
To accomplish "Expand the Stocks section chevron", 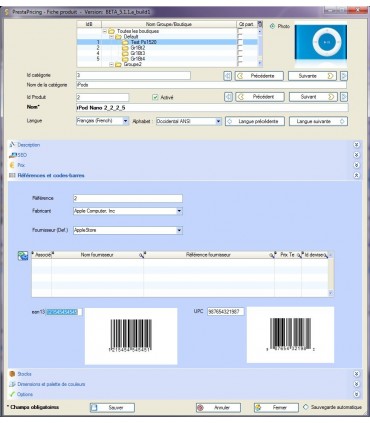I will click(x=356, y=374).
